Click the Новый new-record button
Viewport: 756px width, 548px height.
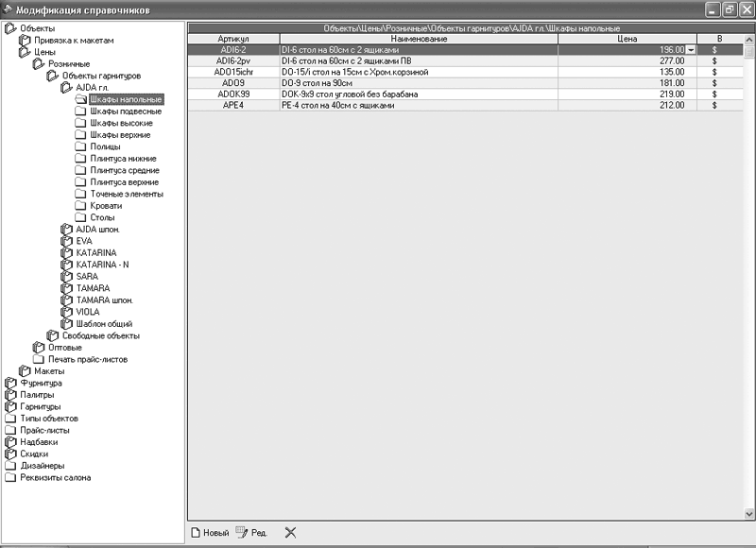[x=210, y=533]
